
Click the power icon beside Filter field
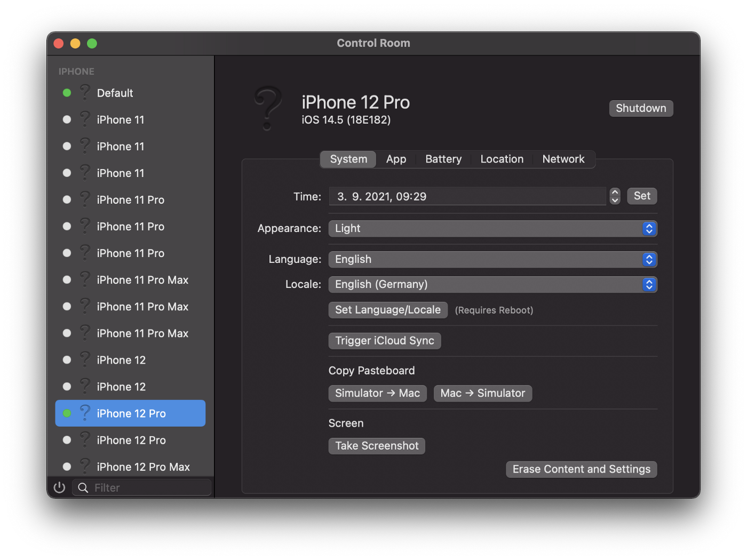pyautogui.click(x=59, y=487)
